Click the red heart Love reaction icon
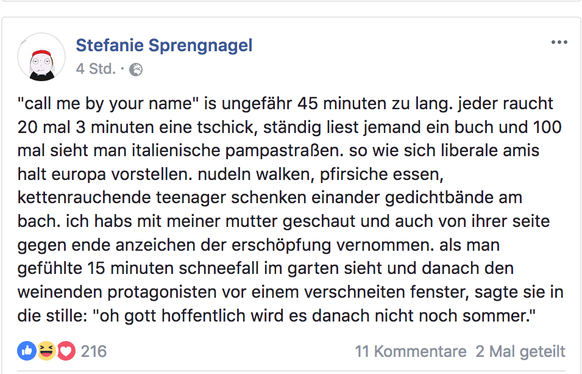 [66, 351]
